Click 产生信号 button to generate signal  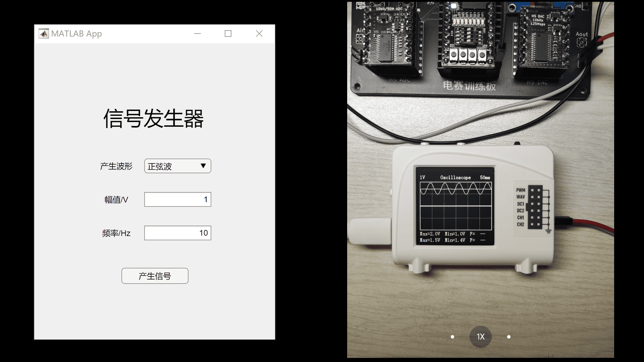point(155,276)
